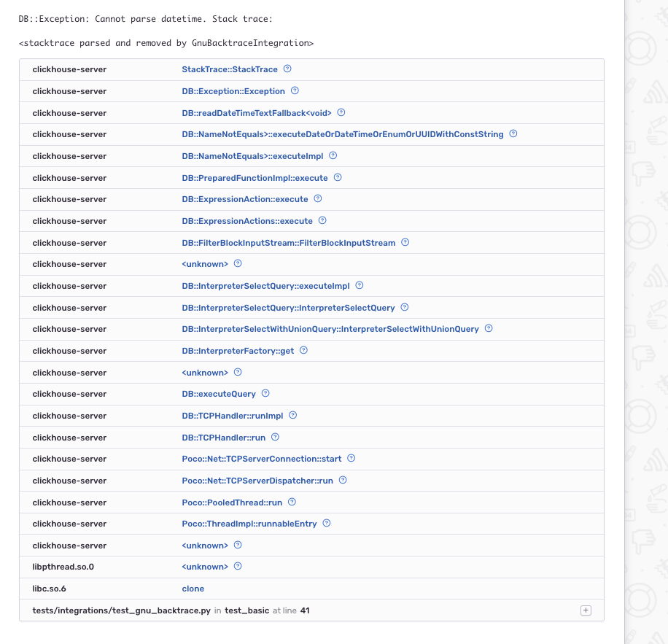Open InterpreterSelectQuery::InterpreterSelectQuery link
This screenshot has height=644, width=668.
click(x=288, y=308)
